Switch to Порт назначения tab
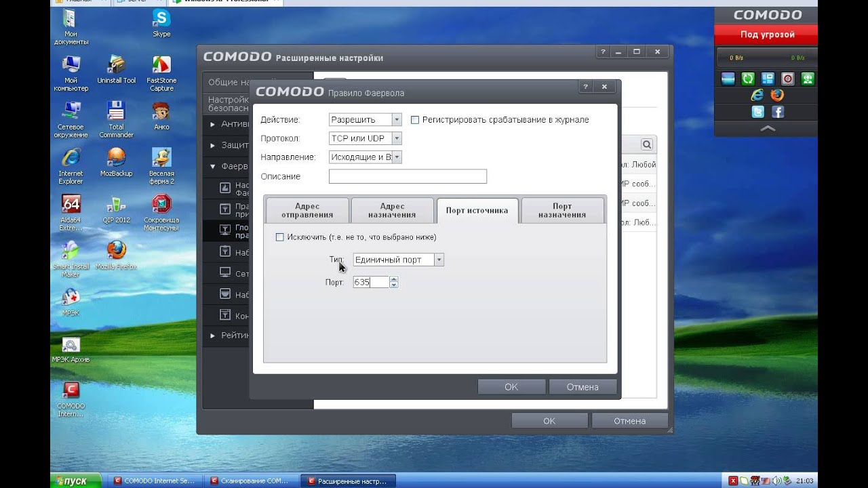868x488 pixels. click(562, 211)
